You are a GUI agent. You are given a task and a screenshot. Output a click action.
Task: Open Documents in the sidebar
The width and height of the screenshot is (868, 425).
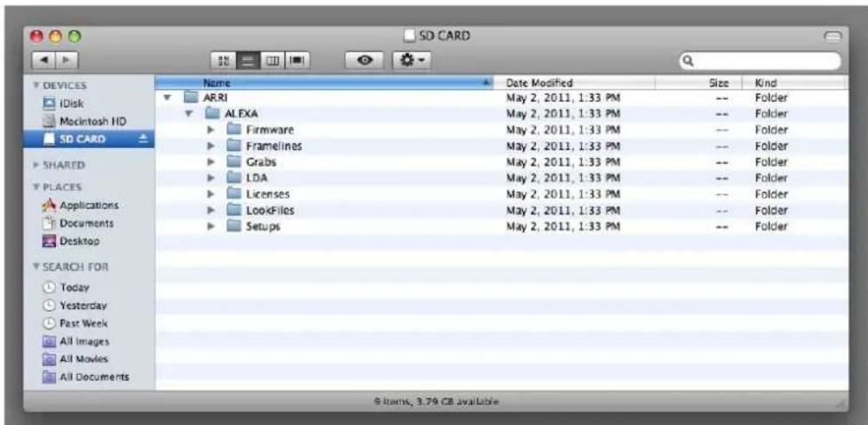[88, 223]
